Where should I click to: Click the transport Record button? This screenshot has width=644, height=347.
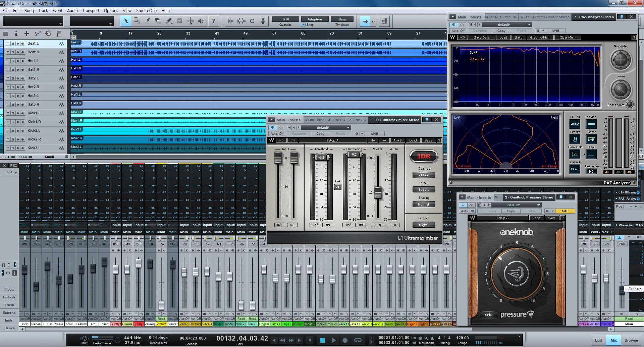(345, 340)
